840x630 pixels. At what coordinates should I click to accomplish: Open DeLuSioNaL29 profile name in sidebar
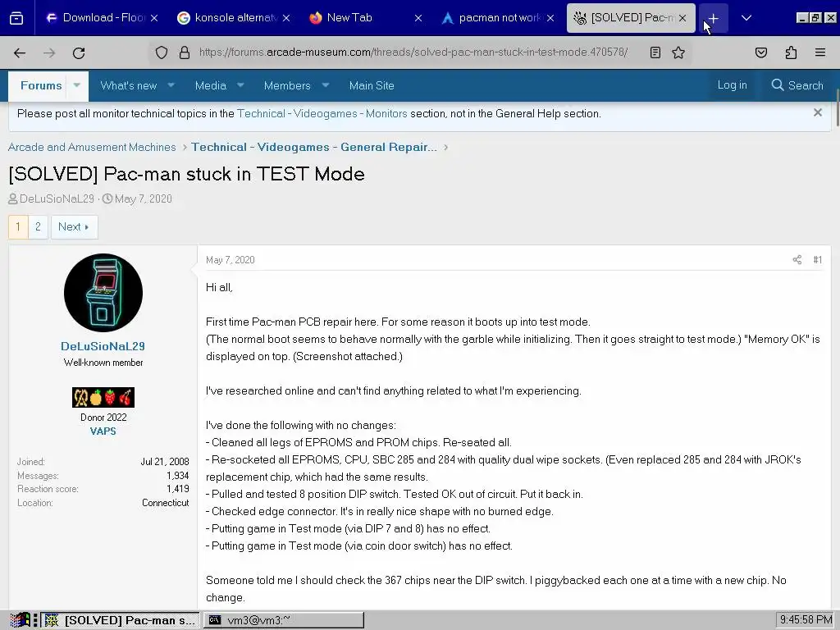coord(103,346)
